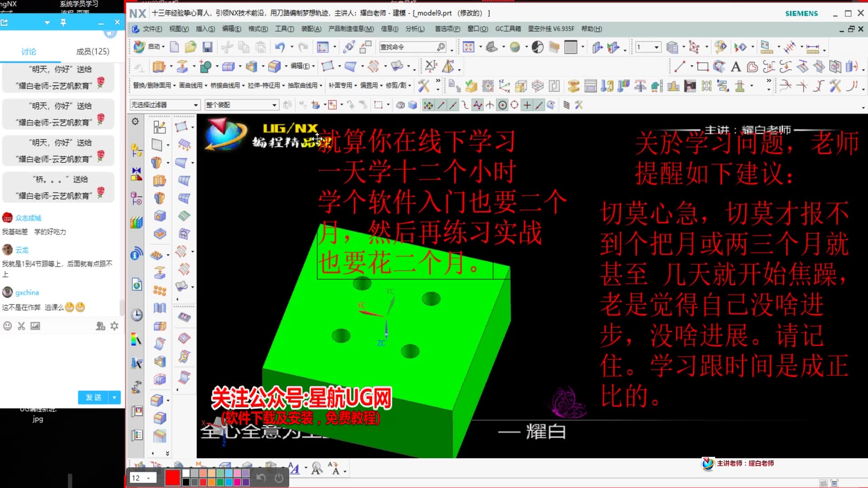
Task: Select the Line sketch tool
Action: (679, 67)
